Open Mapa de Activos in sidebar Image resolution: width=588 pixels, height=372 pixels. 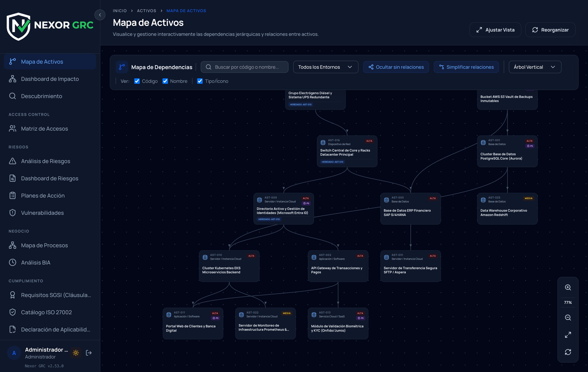50,62
